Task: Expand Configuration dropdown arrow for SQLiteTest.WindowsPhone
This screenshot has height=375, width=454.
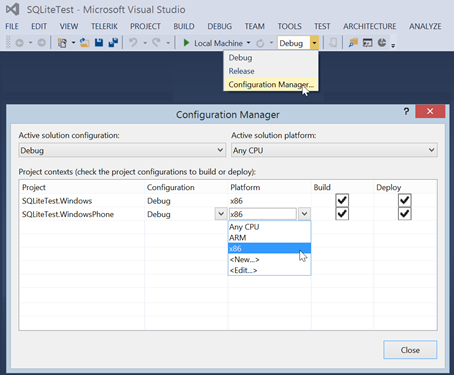Action: 221,214
